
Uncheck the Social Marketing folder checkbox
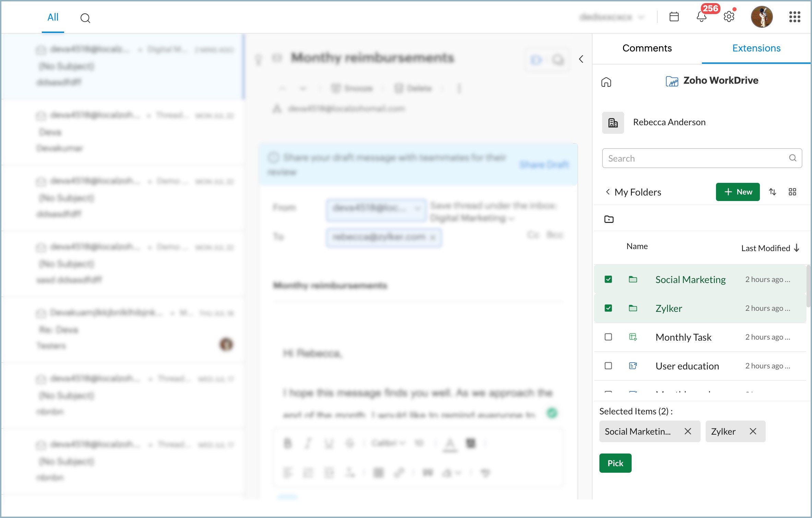608,279
